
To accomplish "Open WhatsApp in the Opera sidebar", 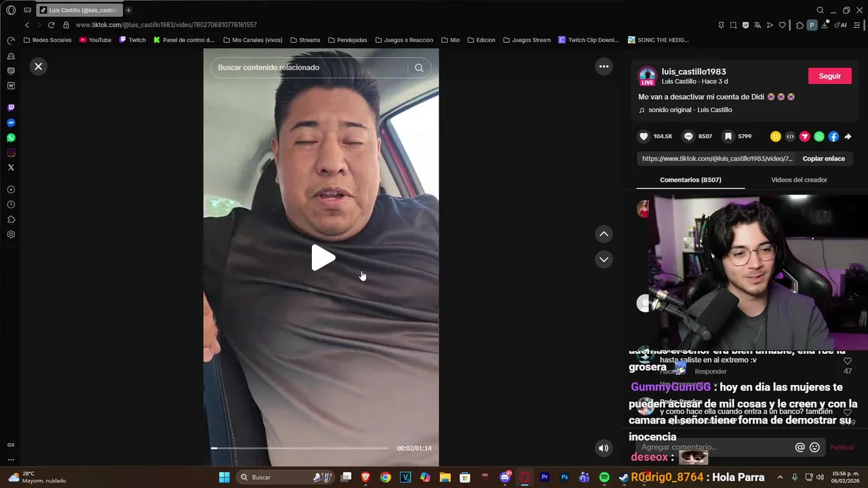I will tap(11, 138).
